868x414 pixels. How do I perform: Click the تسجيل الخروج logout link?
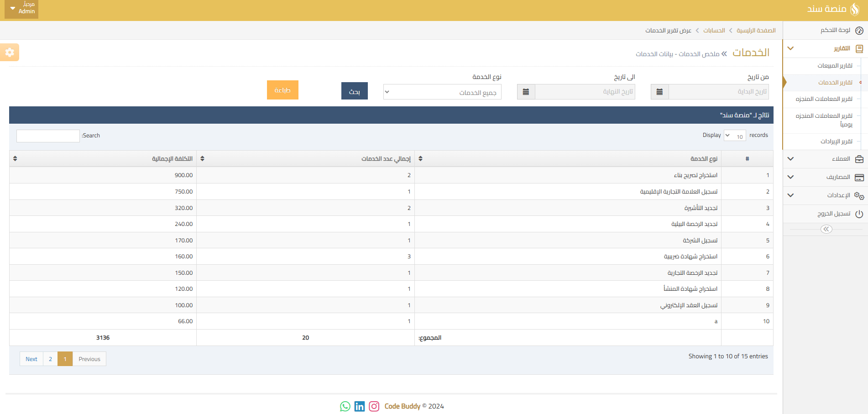click(834, 214)
